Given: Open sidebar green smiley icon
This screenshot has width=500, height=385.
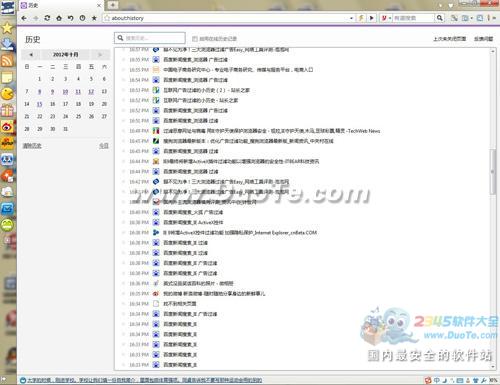Looking at the screenshot, I should point(7,225).
